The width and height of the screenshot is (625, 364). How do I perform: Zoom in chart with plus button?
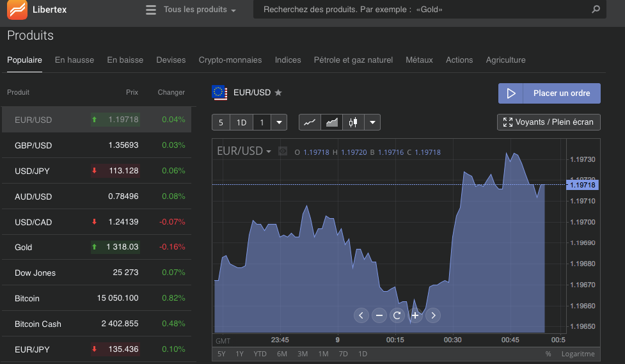pos(415,315)
